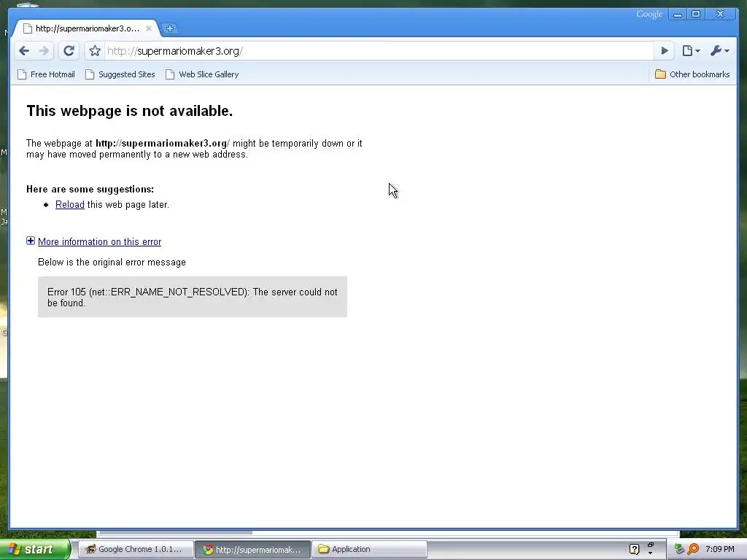Minimize the Chrome window

click(x=678, y=15)
